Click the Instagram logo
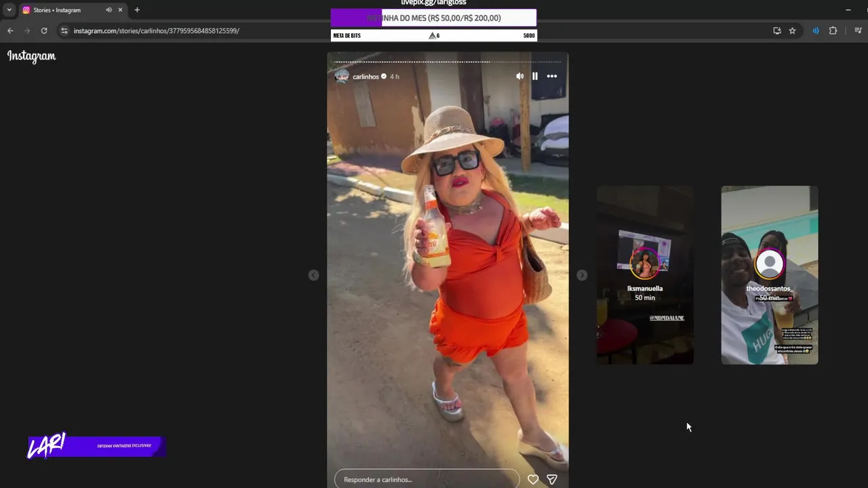868x488 pixels. tap(31, 57)
